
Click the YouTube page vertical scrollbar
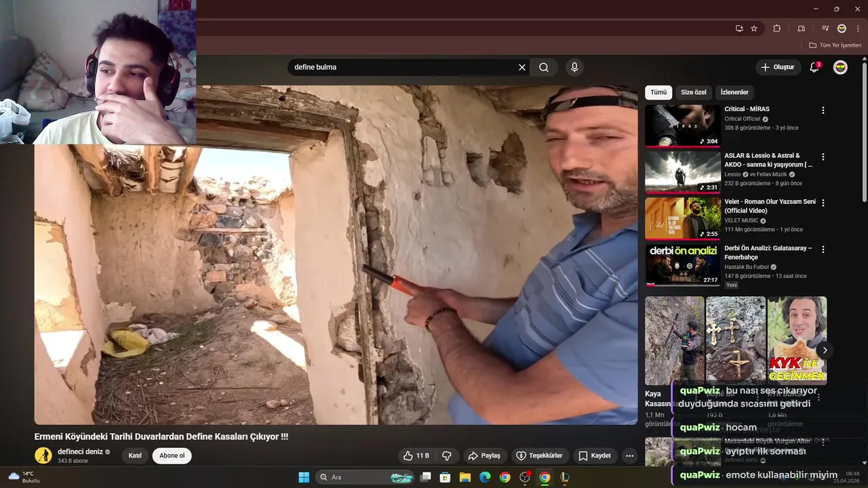864,132
